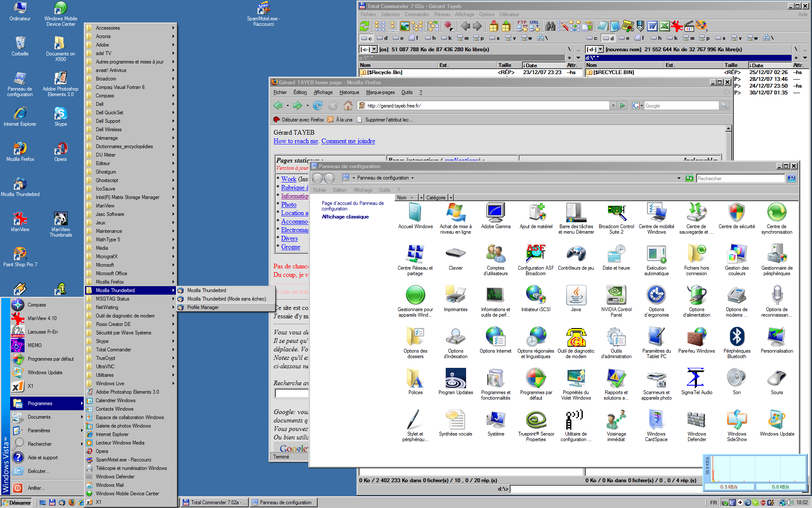
Task: Open the Souris control panel icon
Action: tap(776, 382)
